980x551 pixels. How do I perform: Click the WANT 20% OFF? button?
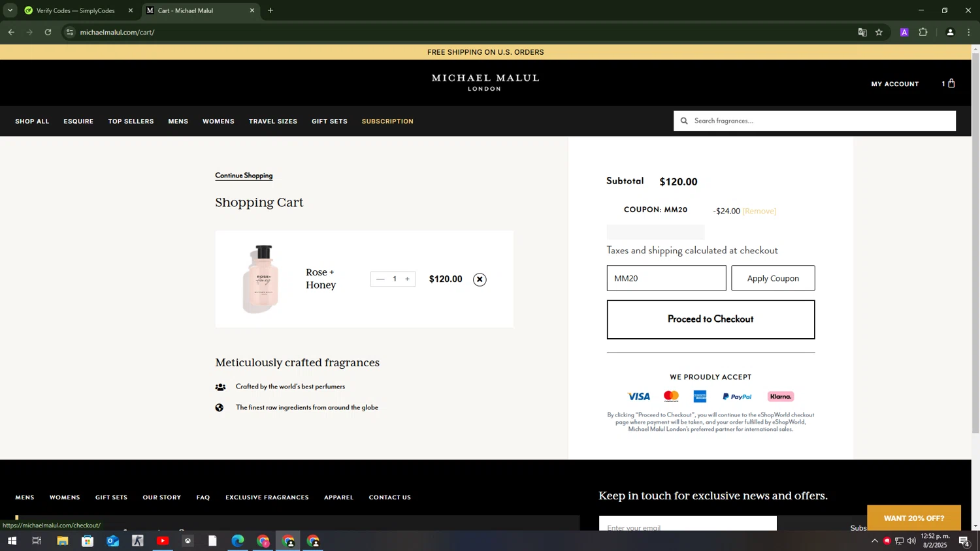[x=913, y=518]
